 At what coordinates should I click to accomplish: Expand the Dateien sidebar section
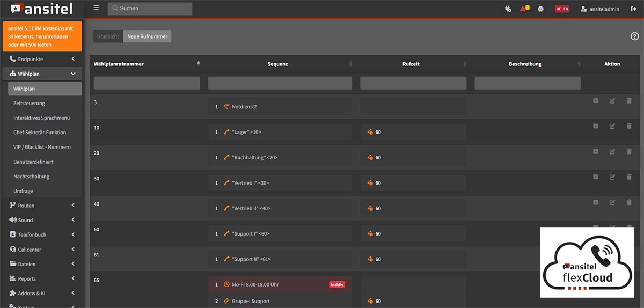coord(42,264)
